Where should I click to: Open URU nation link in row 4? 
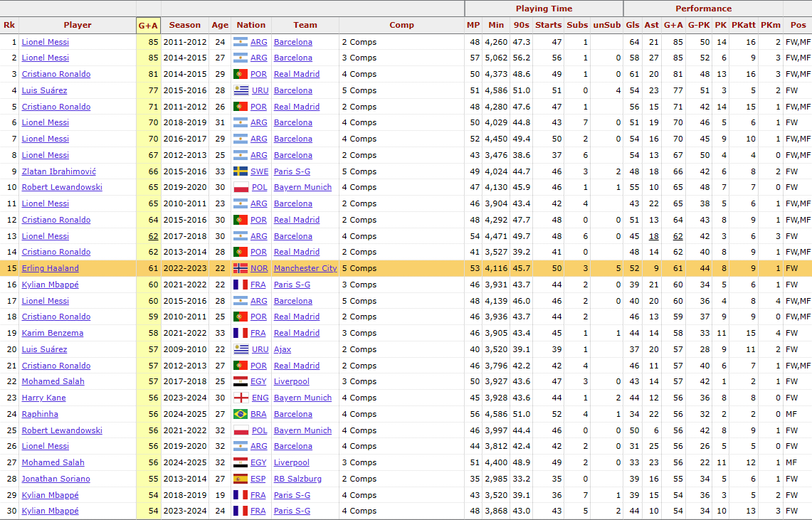pos(260,90)
